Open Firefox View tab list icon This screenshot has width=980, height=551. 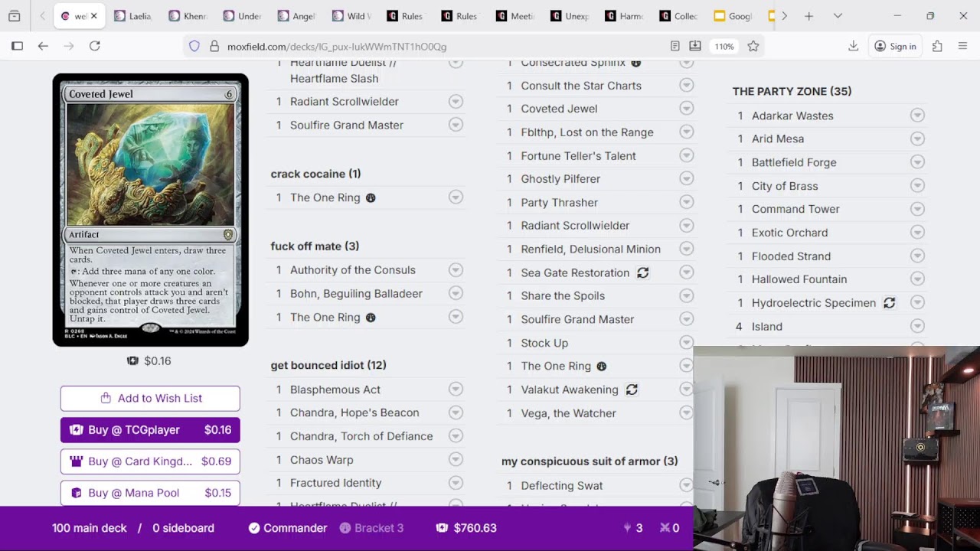pyautogui.click(x=14, y=16)
